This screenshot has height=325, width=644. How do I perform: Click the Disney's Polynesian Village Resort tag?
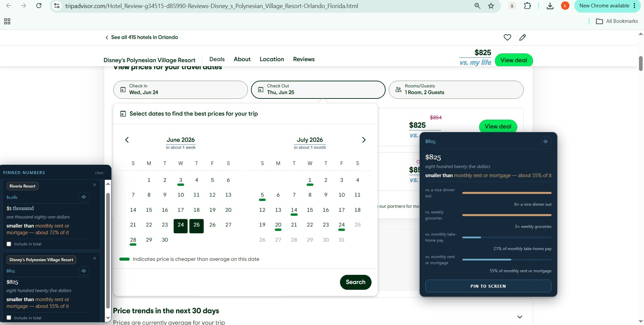point(41,259)
